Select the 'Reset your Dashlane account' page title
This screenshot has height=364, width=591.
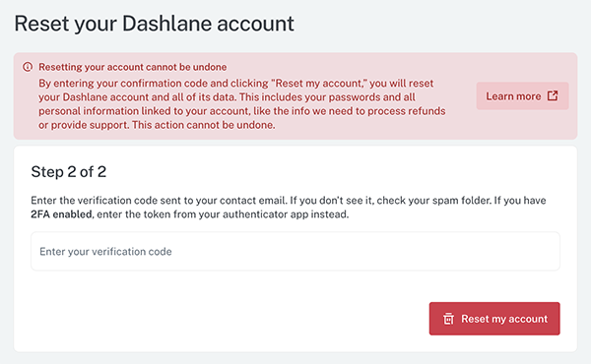(154, 24)
